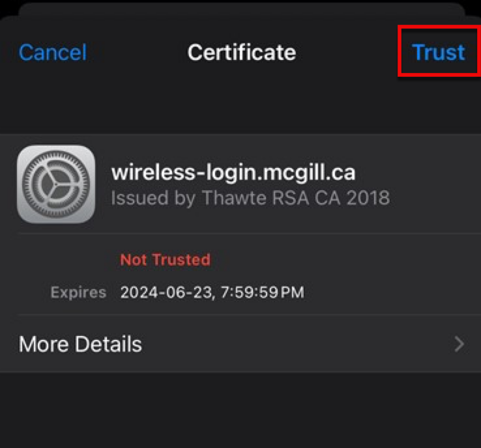Cancel the certificate prompt

53,52
